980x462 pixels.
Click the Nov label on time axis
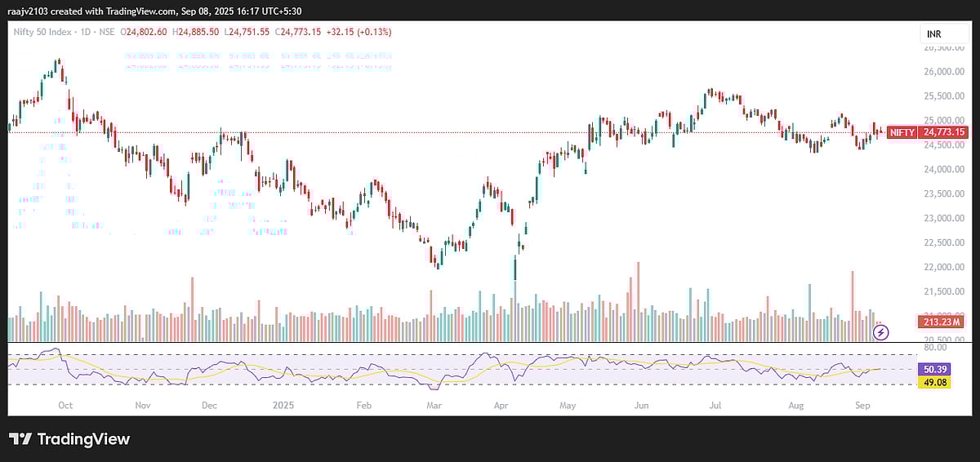pyautogui.click(x=142, y=405)
